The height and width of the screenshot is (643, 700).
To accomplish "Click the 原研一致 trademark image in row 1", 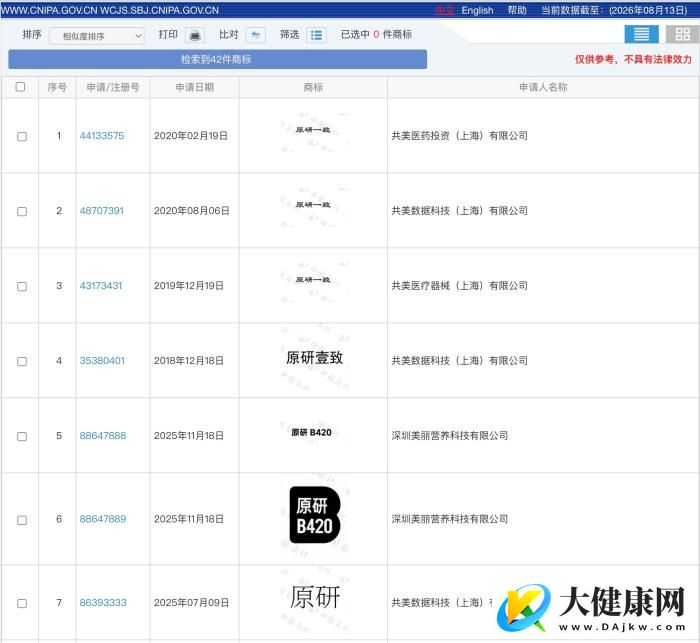I will 313,130.
